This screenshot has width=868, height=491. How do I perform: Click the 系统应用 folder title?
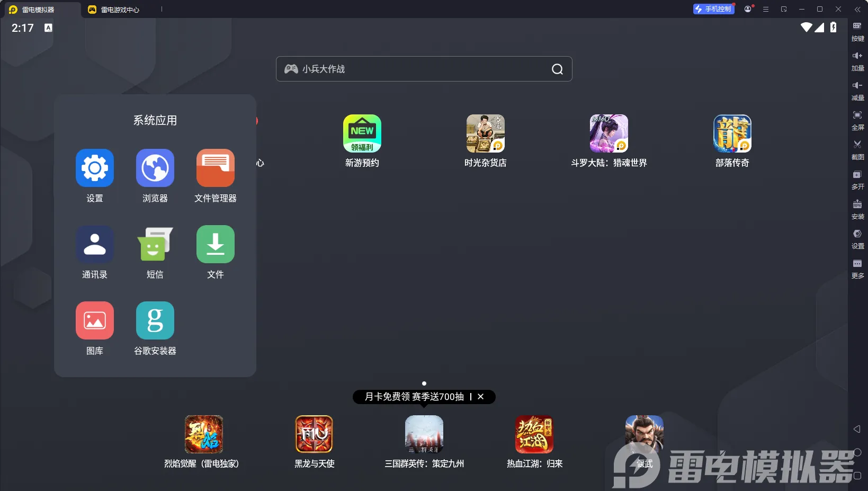pyautogui.click(x=155, y=120)
